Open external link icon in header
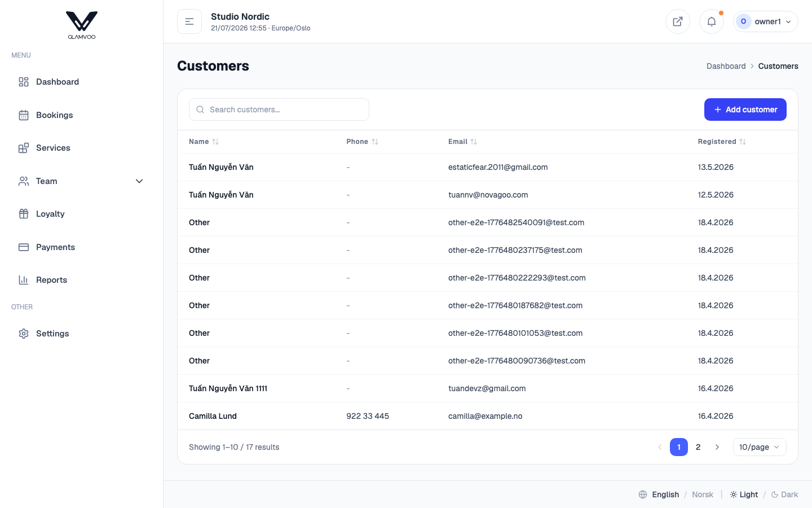Screen dimensions: 812x508 click(678, 21)
